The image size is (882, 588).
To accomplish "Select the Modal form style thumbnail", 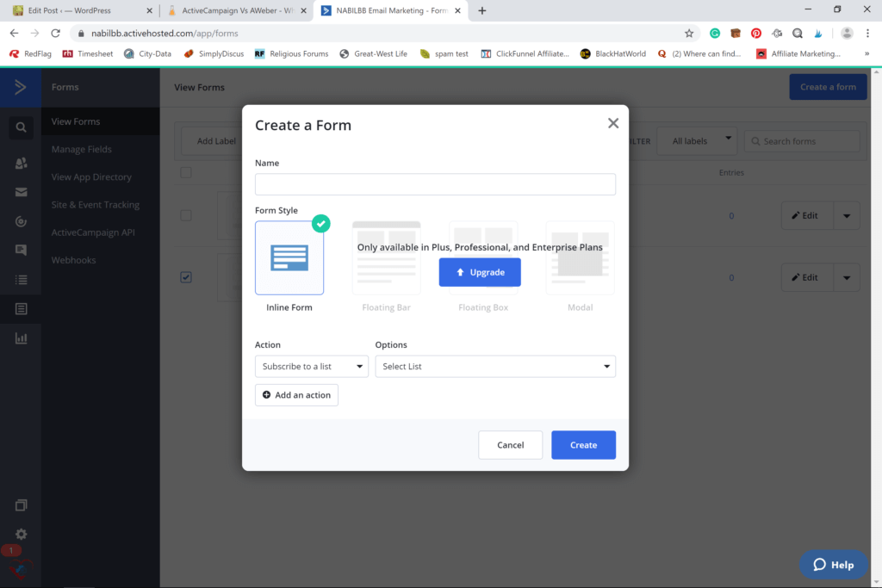I will click(580, 257).
